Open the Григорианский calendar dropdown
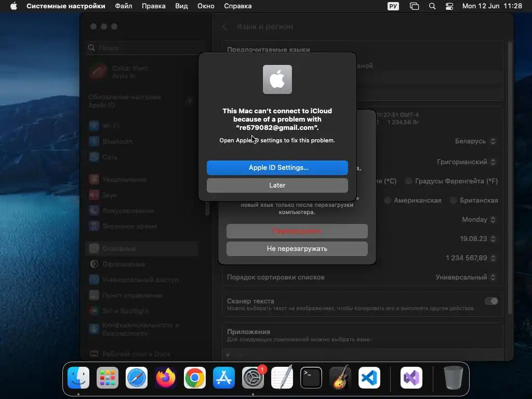The image size is (532, 399). [466, 162]
